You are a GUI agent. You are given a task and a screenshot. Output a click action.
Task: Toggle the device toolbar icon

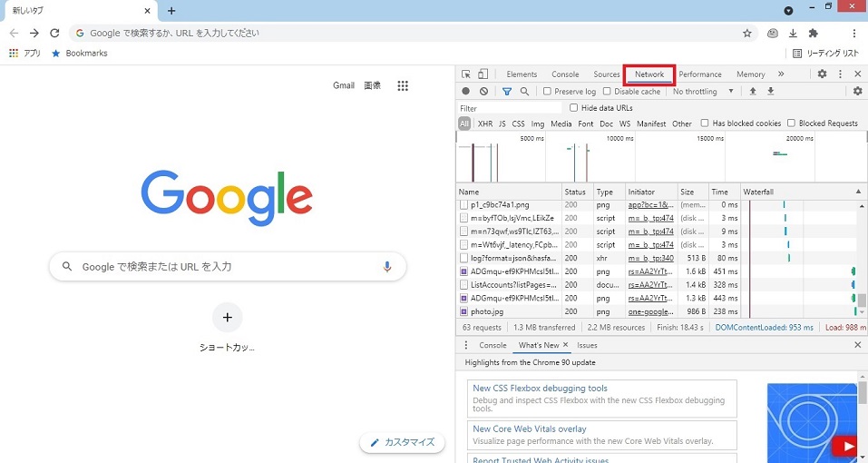point(483,74)
